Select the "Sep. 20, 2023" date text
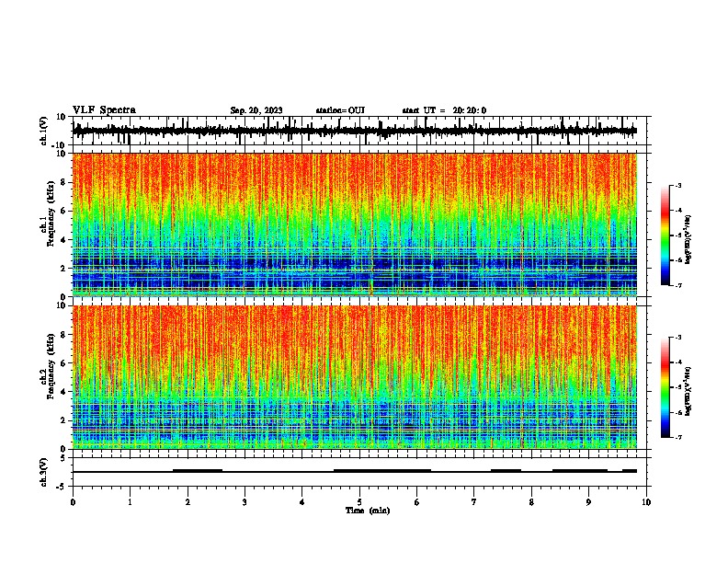 click(x=256, y=110)
